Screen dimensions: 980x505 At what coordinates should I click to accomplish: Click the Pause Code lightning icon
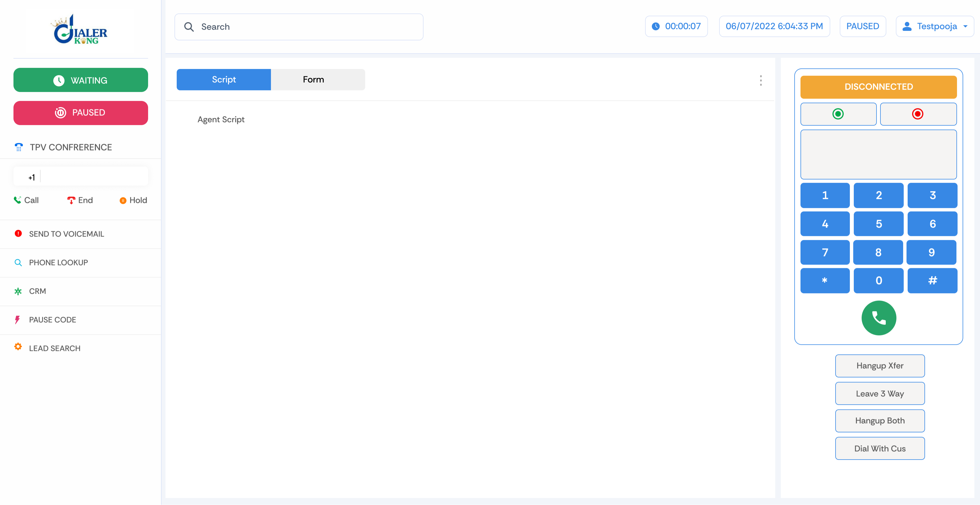point(17,319)
